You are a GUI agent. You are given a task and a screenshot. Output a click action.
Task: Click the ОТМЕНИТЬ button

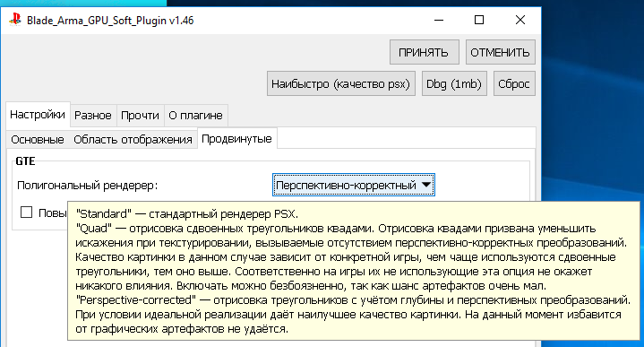500,52
